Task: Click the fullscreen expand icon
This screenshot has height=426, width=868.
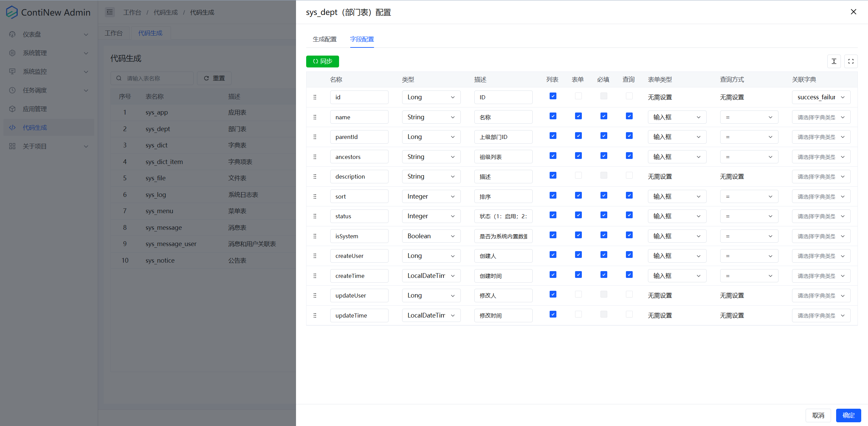Action: point(851,61)
